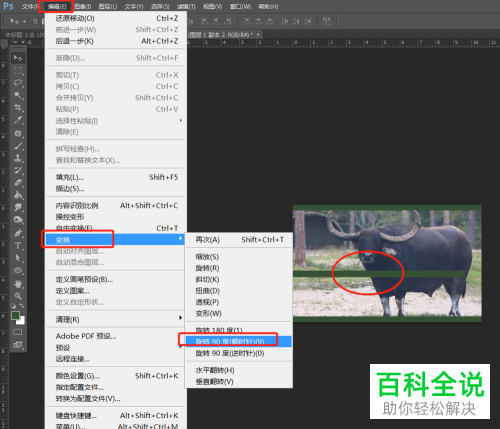Choose 定义画笔预设(B)... menu entry
This screenshot has height=429, width=500.
tap(115, 280)
